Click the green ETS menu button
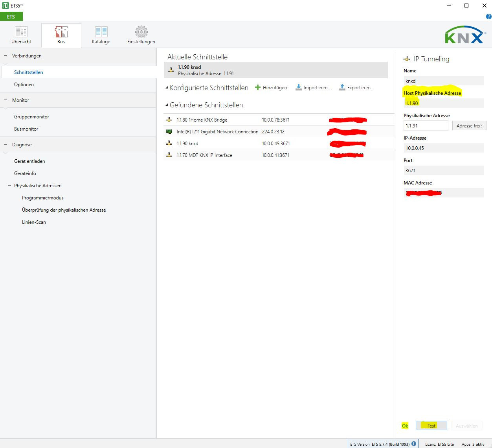This screenshot has width=492, height=448. [11, 17]
